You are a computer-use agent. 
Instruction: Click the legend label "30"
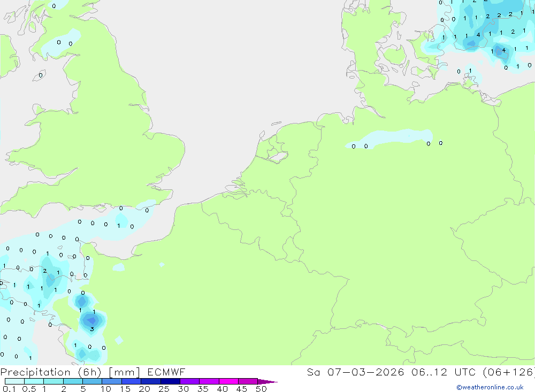point(184,389)
